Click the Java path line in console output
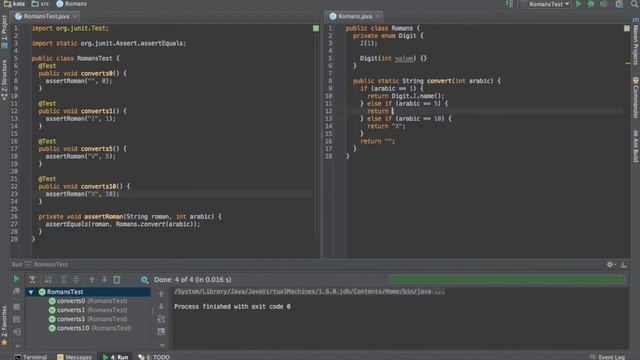Image resolution: width=640 pixels, height=360 pixels. (309, 291)
